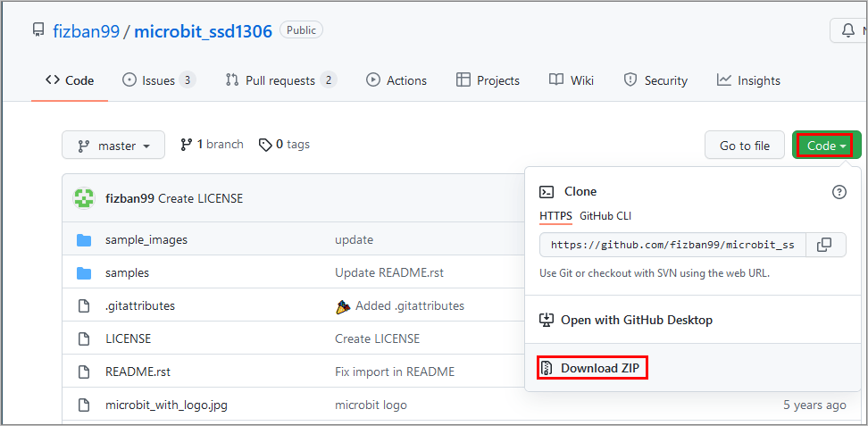Image resolution: width=868 pixels, height=426 pixels.
Task: Expand the master branch dropdown
Action: click(x=113, y=146)
